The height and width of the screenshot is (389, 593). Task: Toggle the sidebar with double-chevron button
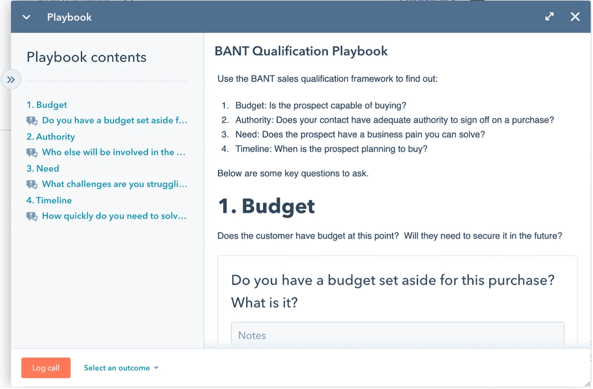pos(11,79)
